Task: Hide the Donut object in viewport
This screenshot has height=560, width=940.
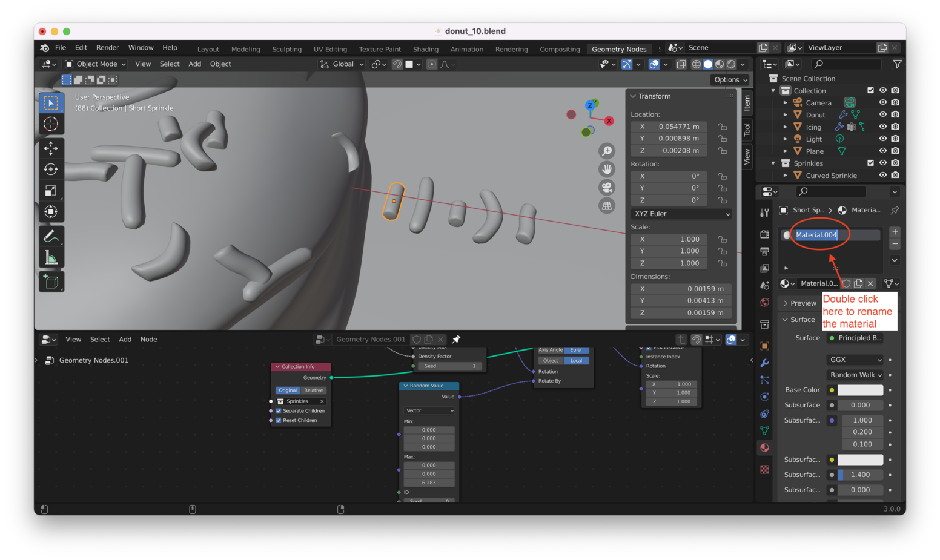Action: tap(882, 114)
